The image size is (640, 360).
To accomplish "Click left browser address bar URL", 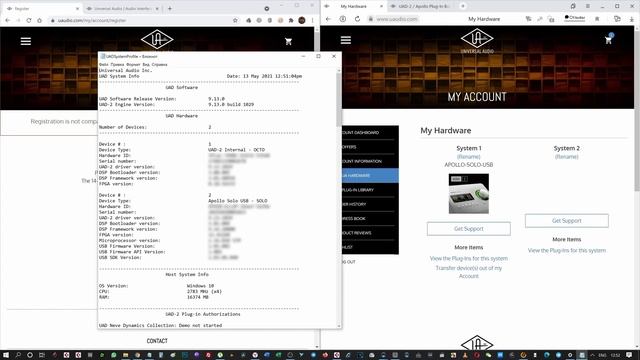I will [92, 20].
